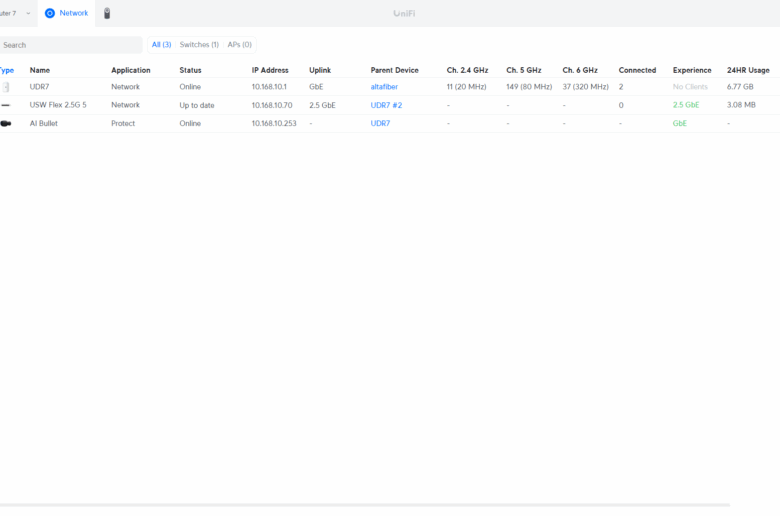This screenshot has height=516, width=780.
Task: Sort by Ch. 6 GHz header
Action: [x=580, y=70]
